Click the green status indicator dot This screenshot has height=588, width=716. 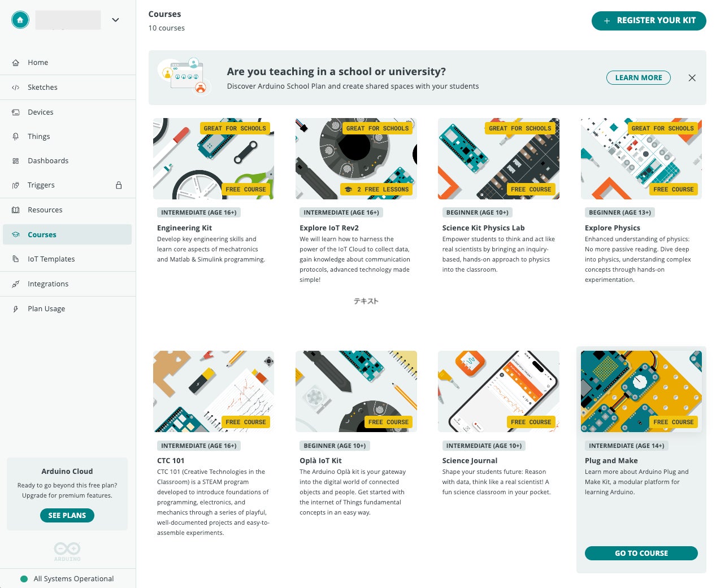point(24,579)
